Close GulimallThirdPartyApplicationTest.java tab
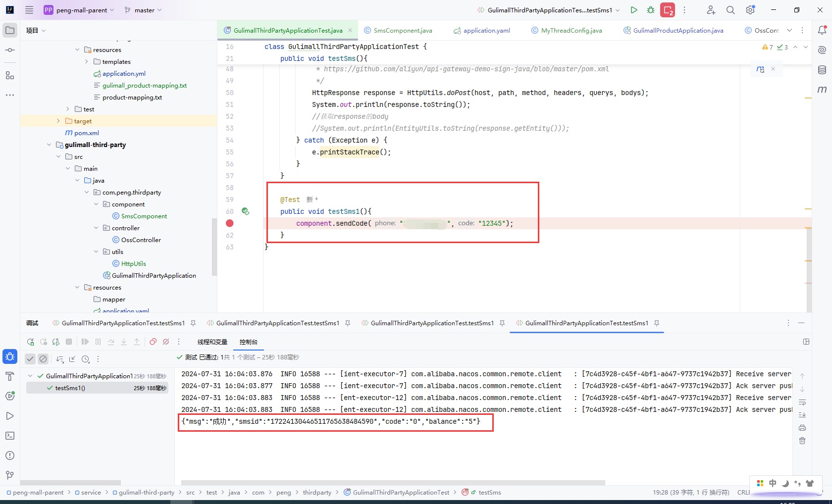This screenshot has height=504, width=832. click(x=350, y=30)
